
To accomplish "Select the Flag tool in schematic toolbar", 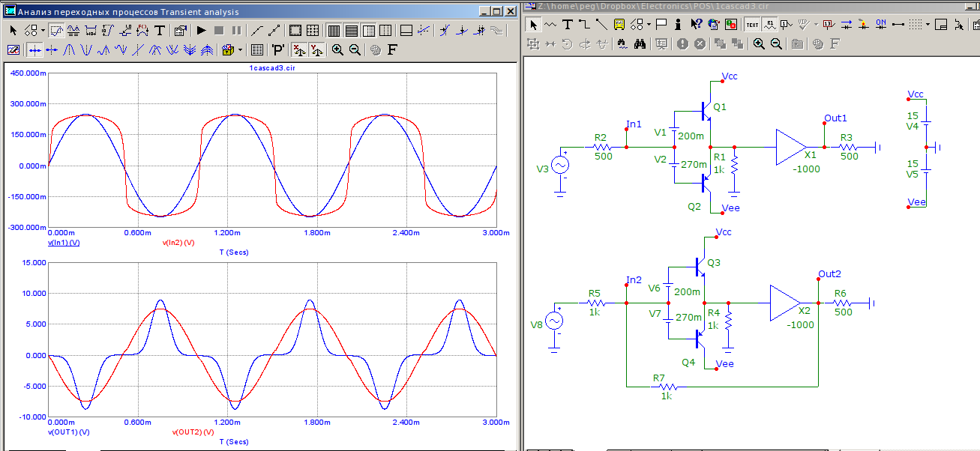I will coord(661,25).
